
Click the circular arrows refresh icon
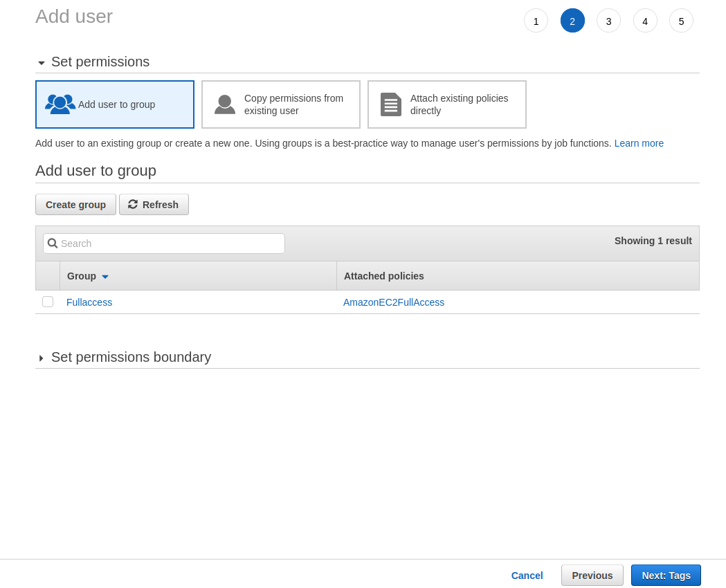(x=133, y=205)
